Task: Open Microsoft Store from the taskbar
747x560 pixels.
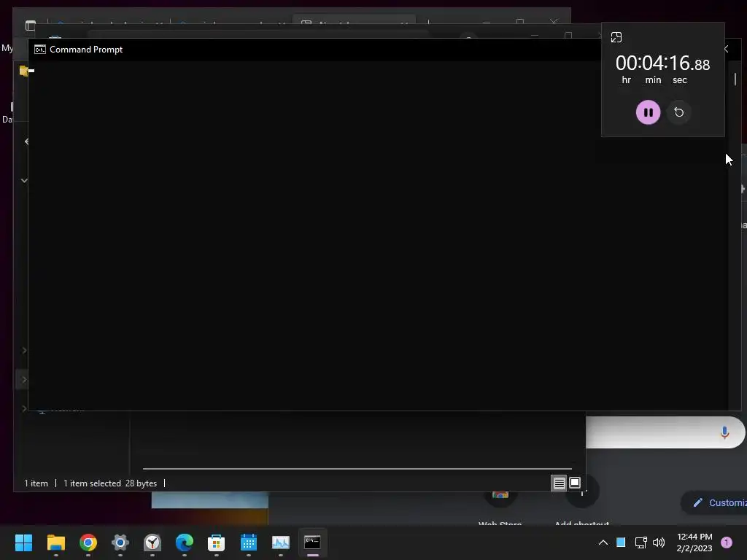Action: (x=216, y=542)
